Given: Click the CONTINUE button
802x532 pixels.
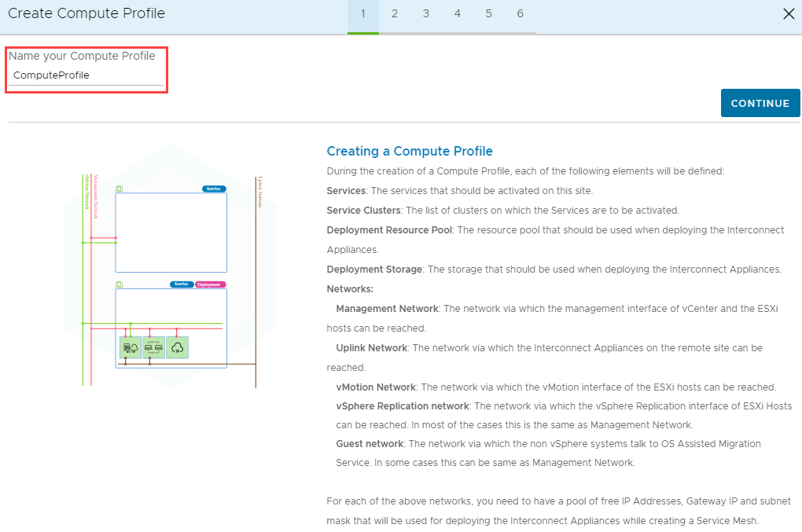Looking at the screenshot, I should [x=760, y=103].
